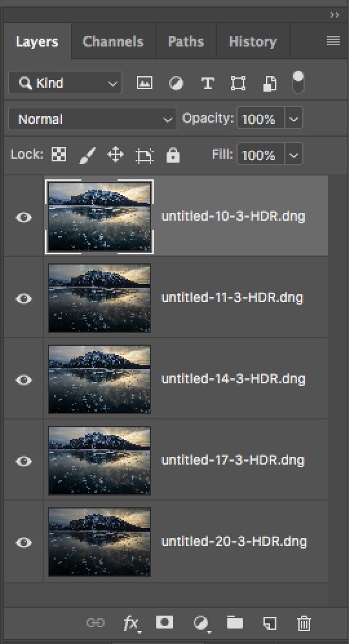Hide the untitled-10-3-HDR.dng layer
The height and width of the screenshot is (644, 350).
[x=24, y=217]
